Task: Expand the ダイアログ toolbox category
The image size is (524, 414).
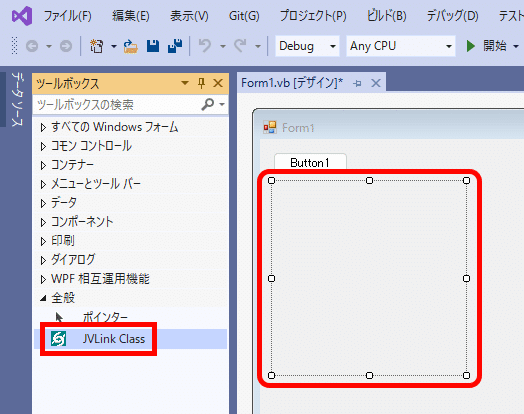Action: pyautogui.click(x=43, y=260)
